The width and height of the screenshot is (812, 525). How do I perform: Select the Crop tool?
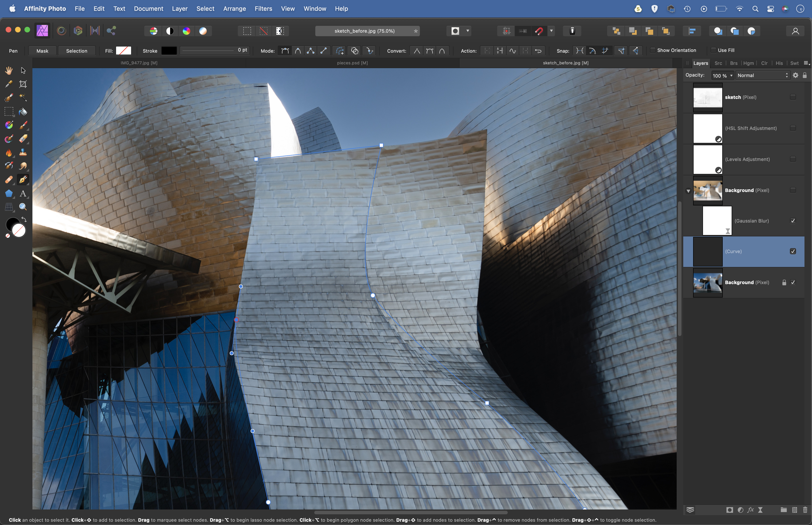click(x=23, y=84)
